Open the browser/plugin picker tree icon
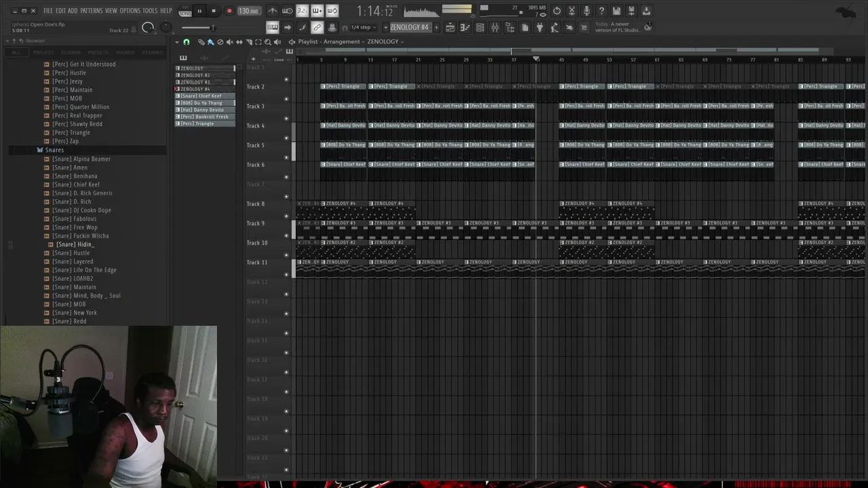This screenshot has width=868, height=488. (x=510, y=28)
